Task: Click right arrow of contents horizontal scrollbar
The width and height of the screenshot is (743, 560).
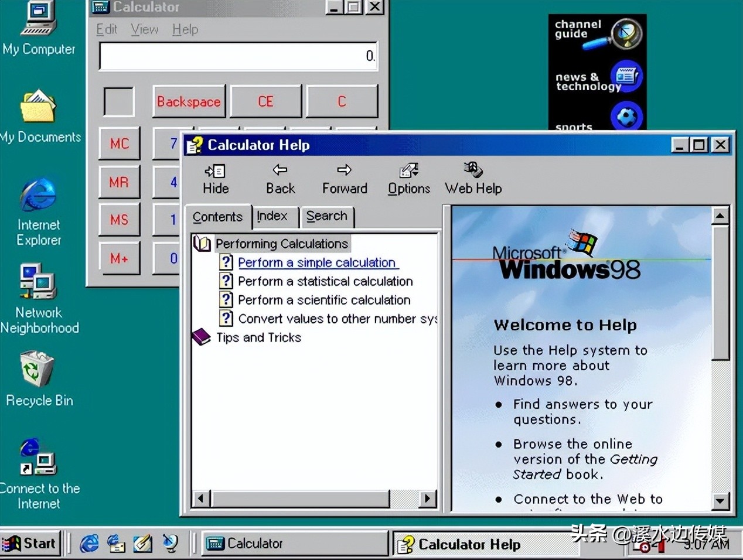Action: 428,499
